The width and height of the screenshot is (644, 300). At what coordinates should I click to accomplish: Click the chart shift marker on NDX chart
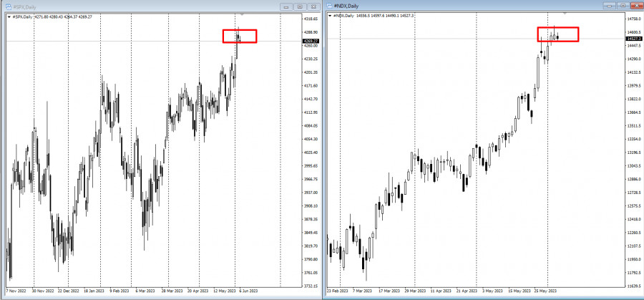565,13
